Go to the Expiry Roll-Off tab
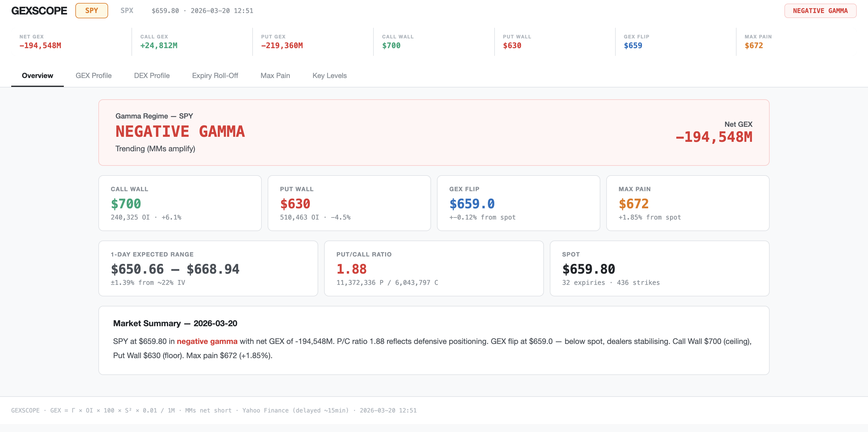This screenshot has width=868, height=432. (x=215, y=75)
